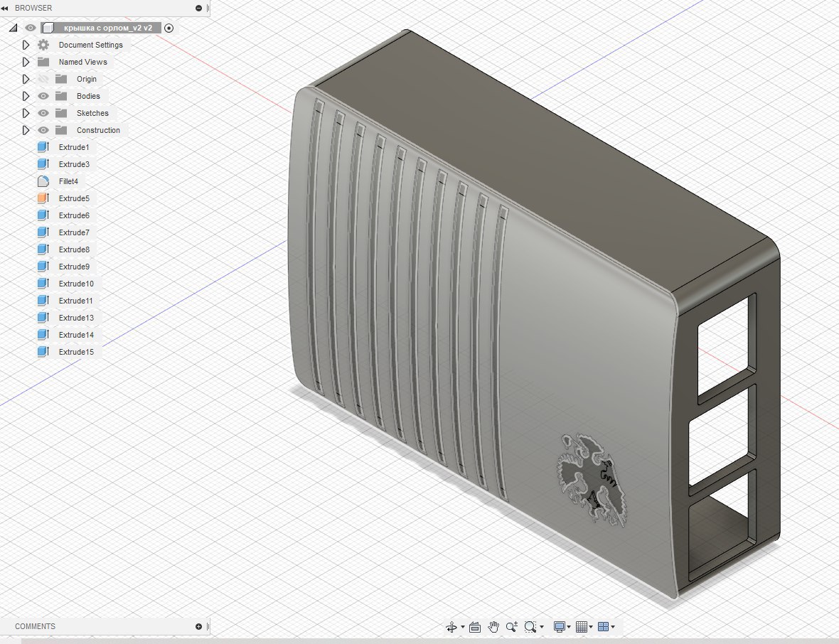This screenshot has height=644, width=839.
Task: Select the Extrude1 feature icon
Action: (43, 147)
